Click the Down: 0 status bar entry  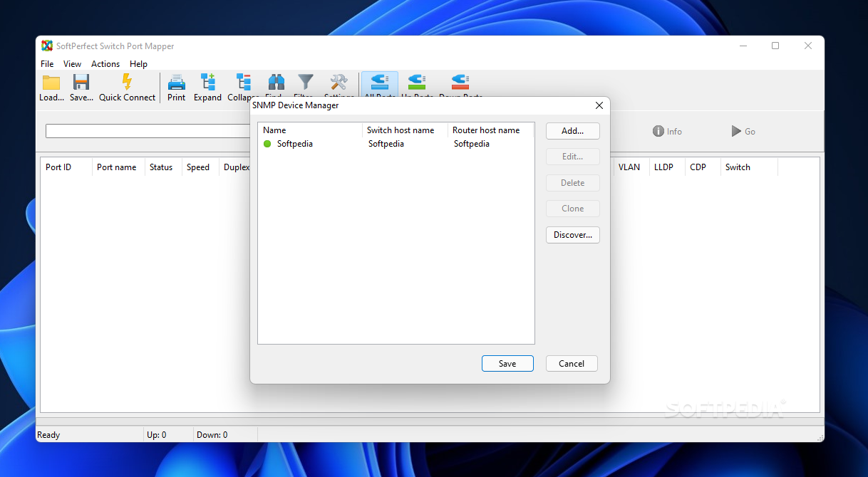coord(212,435)
